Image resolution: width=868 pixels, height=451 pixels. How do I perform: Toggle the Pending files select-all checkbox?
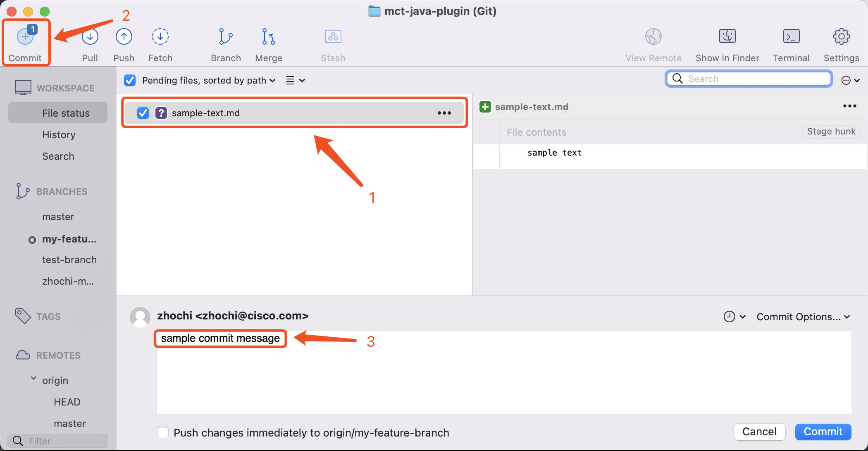click(130, 80)
